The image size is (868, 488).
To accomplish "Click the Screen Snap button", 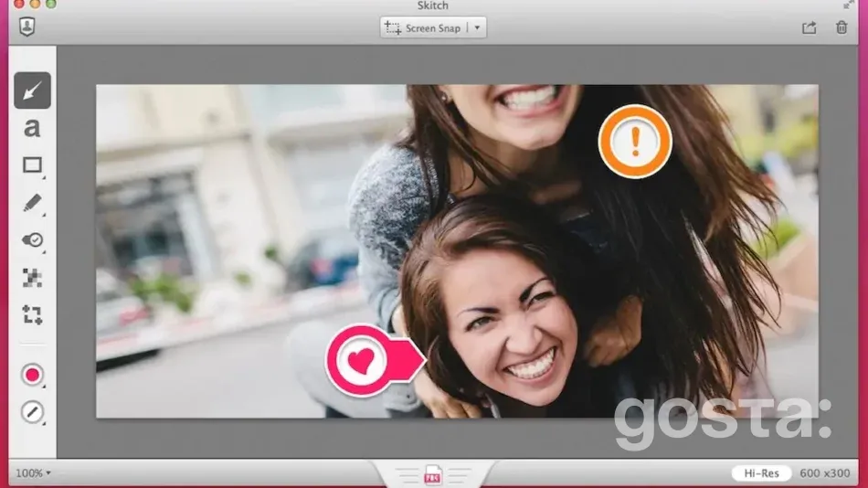I will 424,28.
